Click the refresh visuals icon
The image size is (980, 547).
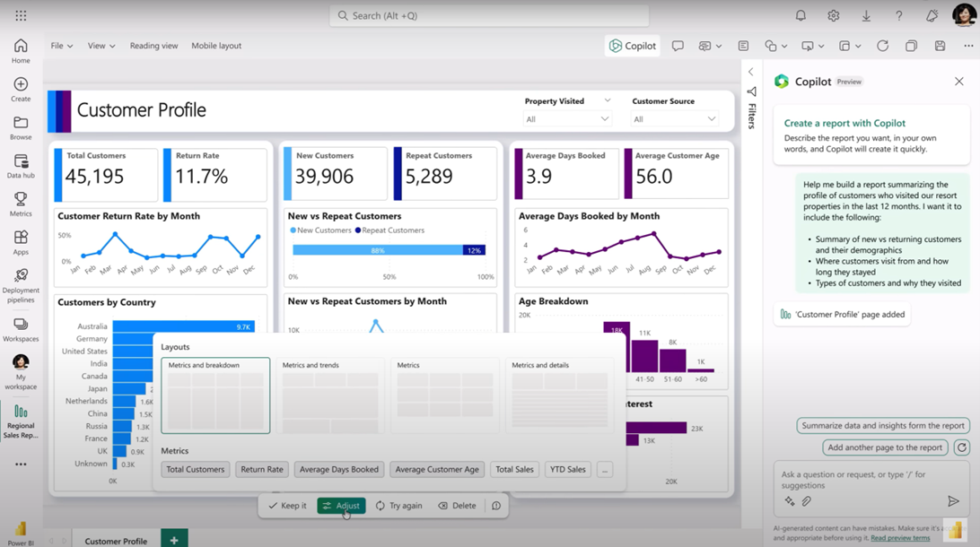pyautogui.click(x=882, y=46)
